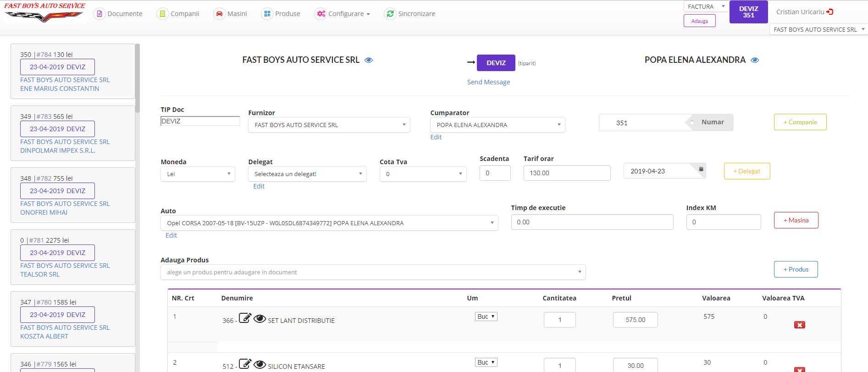This screenshot has width=868, height=372.
Task: Click the Companii building icon
Action: (162, 14)
